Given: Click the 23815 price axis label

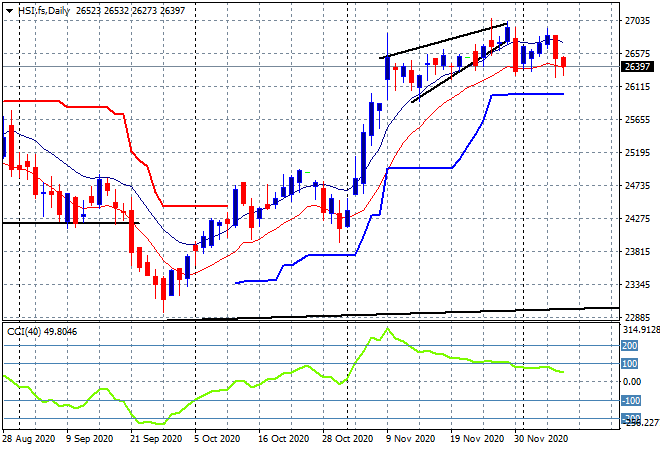Looking at the screenshot, I should coord(637,251).
